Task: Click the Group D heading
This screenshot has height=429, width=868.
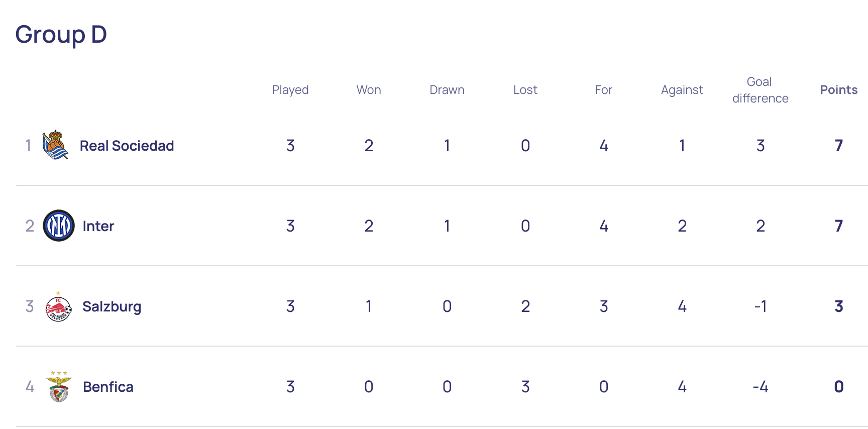Action: (61, 35)
